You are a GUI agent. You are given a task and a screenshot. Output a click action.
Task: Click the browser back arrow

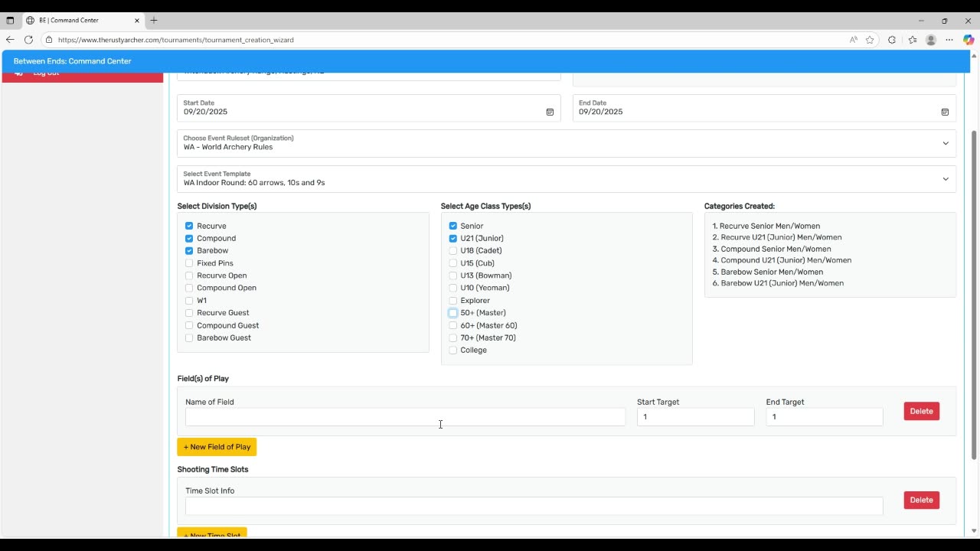click(10, 40)
